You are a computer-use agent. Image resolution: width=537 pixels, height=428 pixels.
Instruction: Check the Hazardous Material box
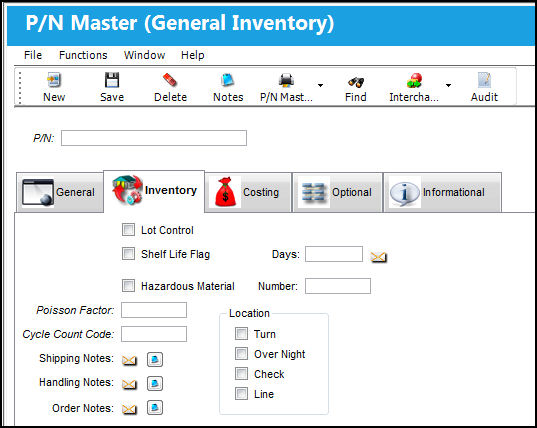[x=128, y=286]
